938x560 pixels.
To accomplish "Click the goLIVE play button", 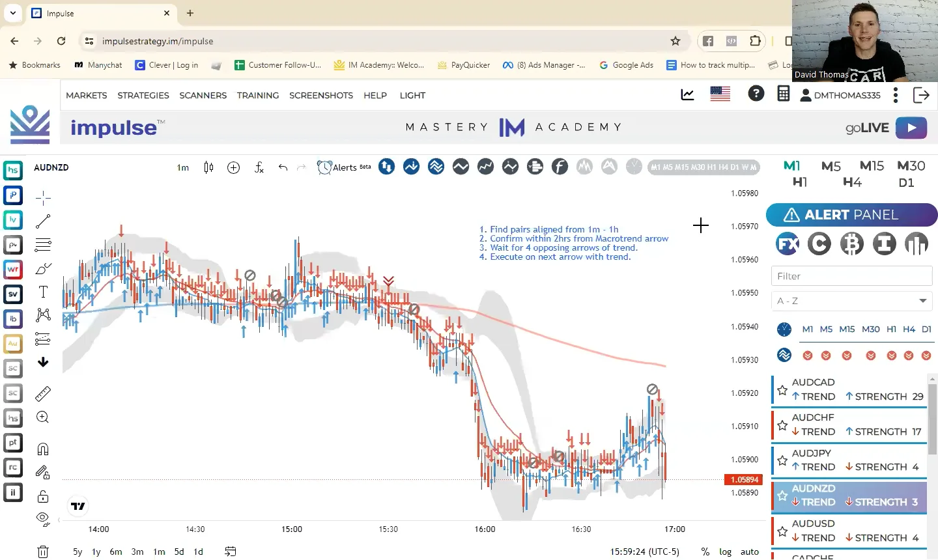I will (x=911, y=128).
